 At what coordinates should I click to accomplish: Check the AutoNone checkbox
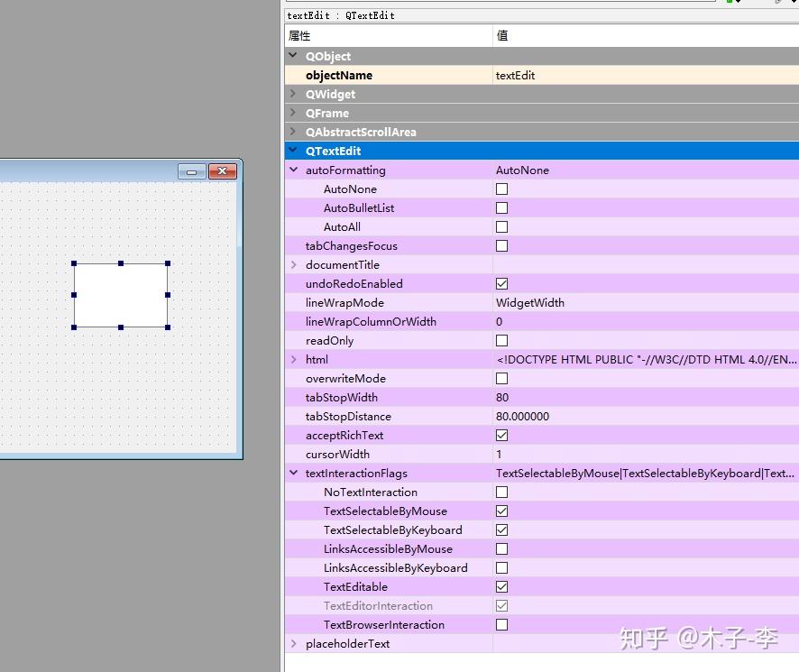click(x=502, y=189)
